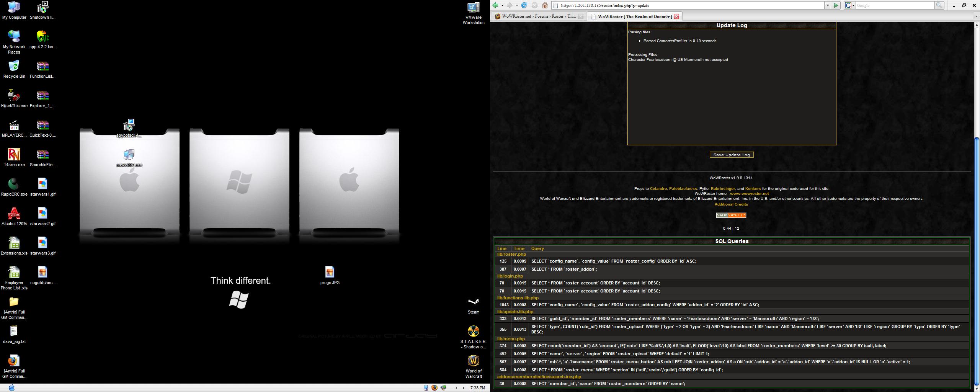This screenshot has width=980, height=392.
Task: Click the Valid XHTML 1.0 badge
Action: 731,215
